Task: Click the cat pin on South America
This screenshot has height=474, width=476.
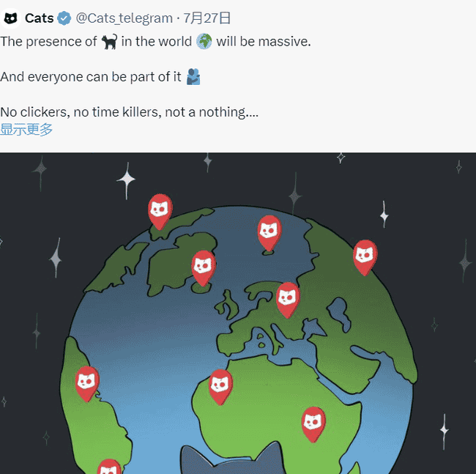Action: [87, 384]
